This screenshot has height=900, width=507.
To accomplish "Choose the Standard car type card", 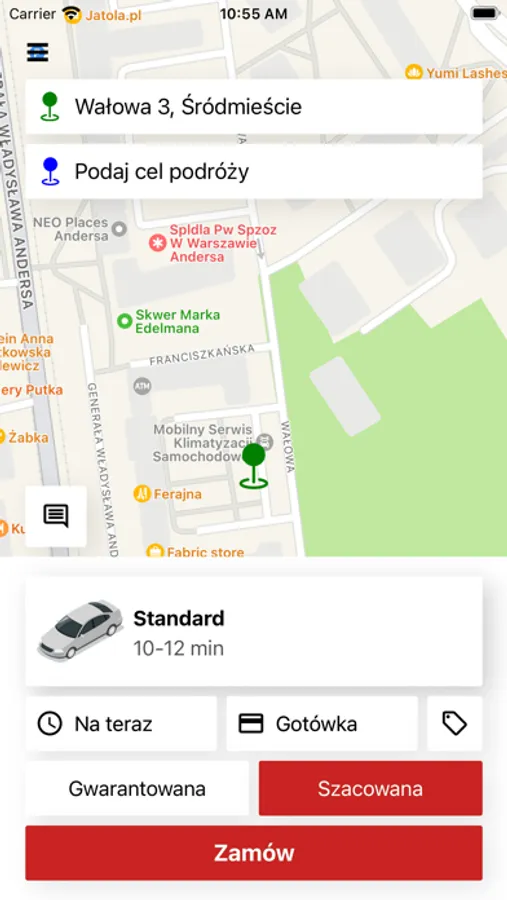I will point(254,631).
